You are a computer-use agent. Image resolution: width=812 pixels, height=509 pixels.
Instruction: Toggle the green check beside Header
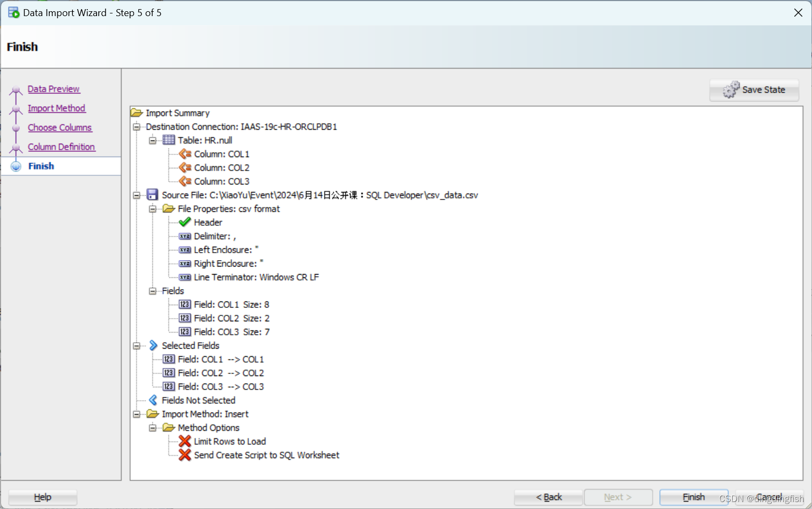[184, 222]
